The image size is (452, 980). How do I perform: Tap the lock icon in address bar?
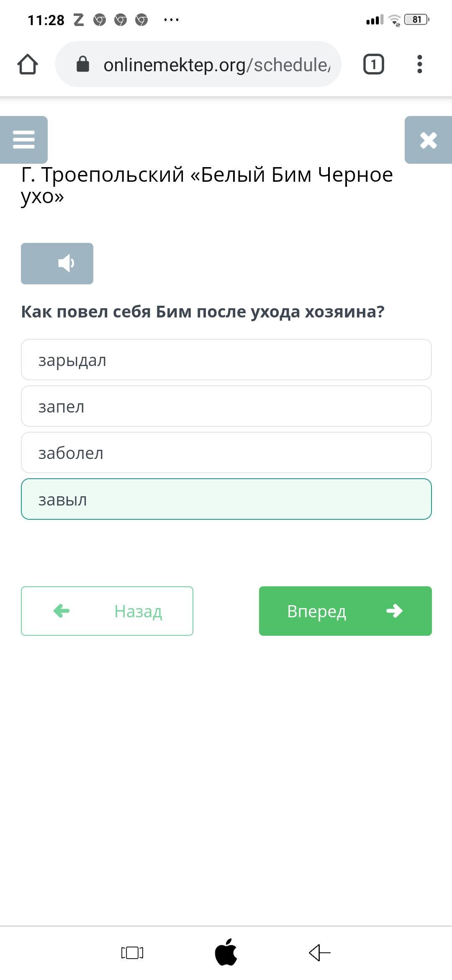pos(83,64)
